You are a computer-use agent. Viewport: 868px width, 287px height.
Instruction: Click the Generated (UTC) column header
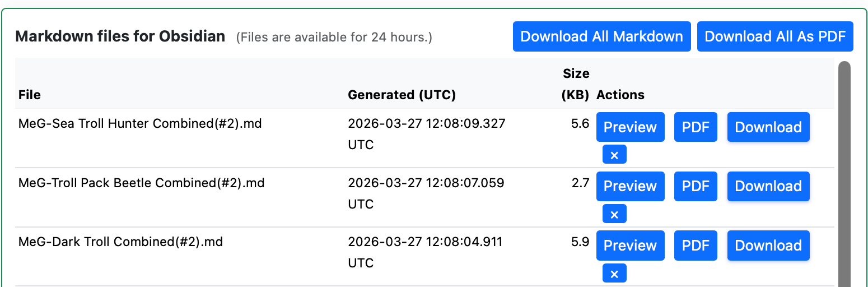coord(402,95)
